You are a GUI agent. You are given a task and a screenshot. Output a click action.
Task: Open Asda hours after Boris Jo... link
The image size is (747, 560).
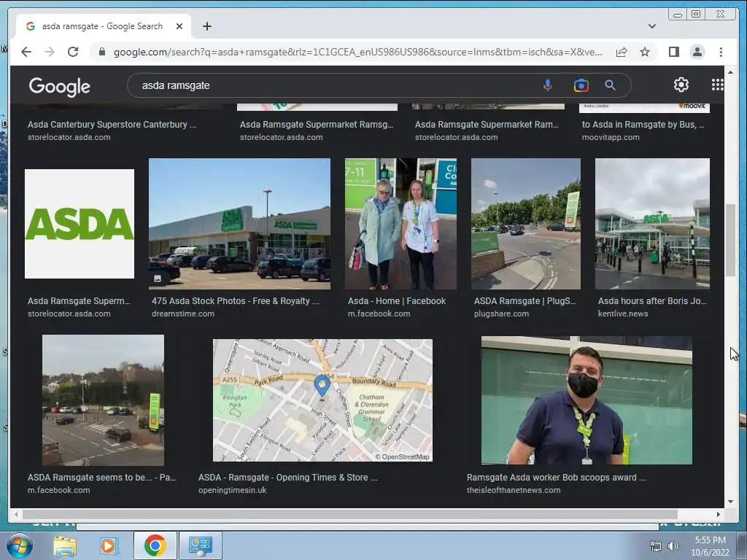point(652,301)
